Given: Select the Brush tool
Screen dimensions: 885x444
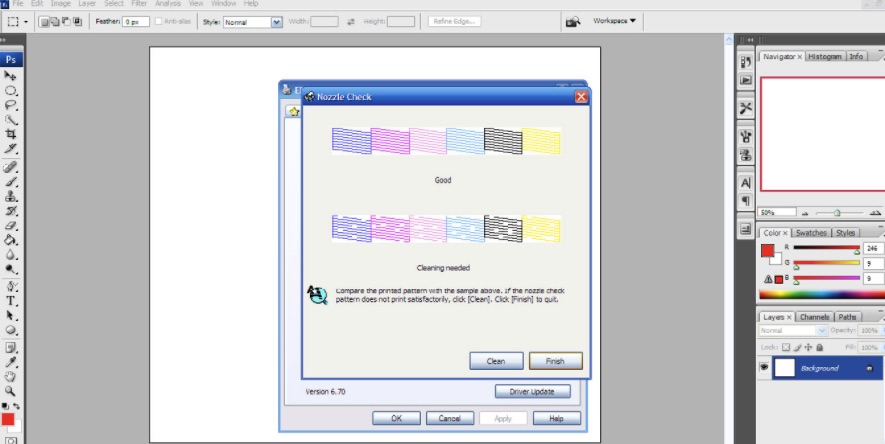Looking at the screenshot, I should coord(10,182).
